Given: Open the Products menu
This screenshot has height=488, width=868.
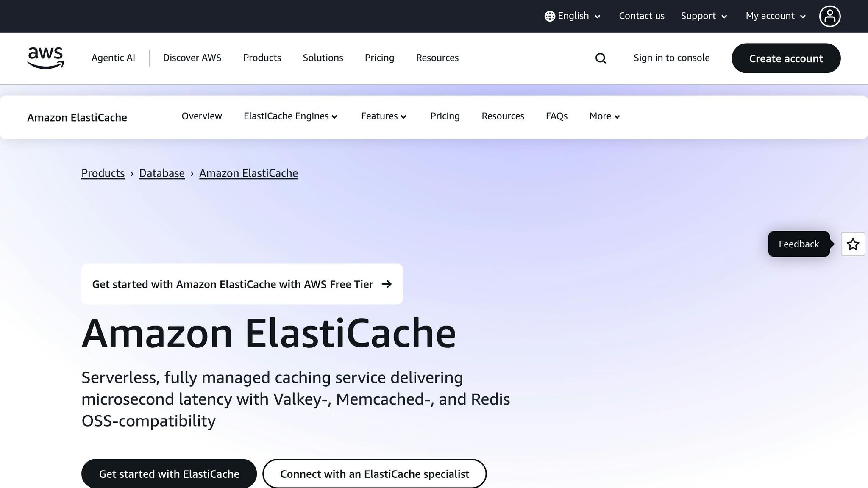Looking at the screenshot, I should (262, 58).
